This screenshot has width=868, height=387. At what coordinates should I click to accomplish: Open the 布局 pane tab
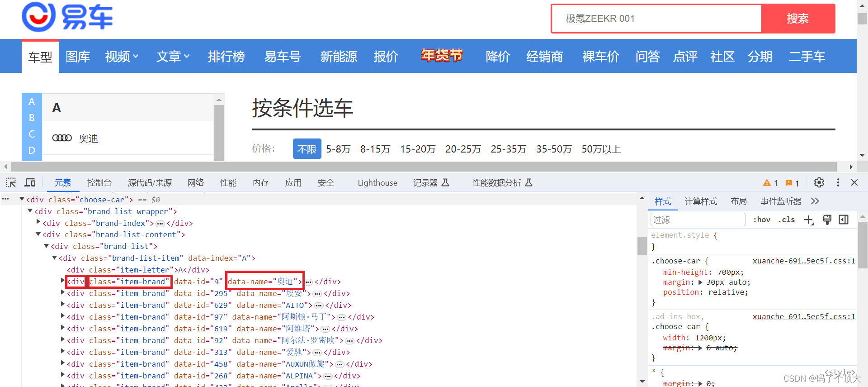pyautogui.click(x=739, y=201)
